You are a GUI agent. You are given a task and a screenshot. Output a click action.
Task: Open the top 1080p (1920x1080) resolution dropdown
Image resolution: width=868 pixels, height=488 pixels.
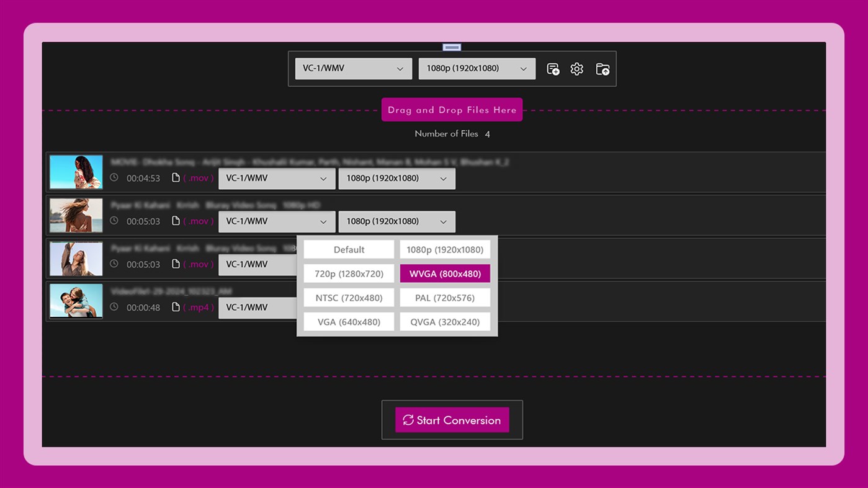[477, 68]
